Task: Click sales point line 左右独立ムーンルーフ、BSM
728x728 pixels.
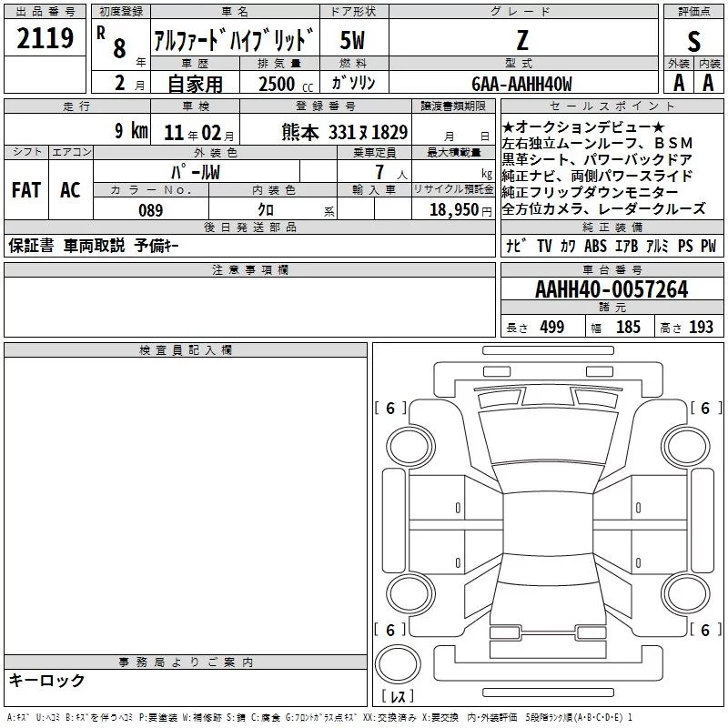Action: tap(597, 143)
